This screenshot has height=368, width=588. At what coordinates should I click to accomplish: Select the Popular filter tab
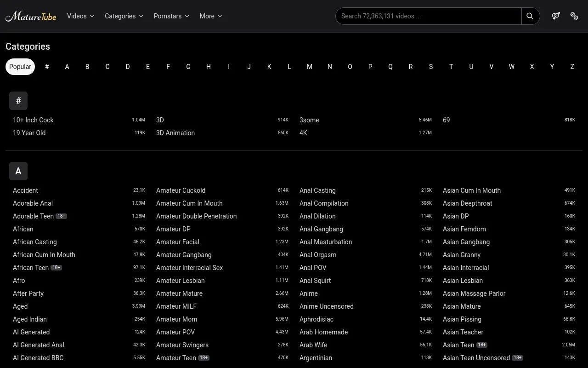20,67
